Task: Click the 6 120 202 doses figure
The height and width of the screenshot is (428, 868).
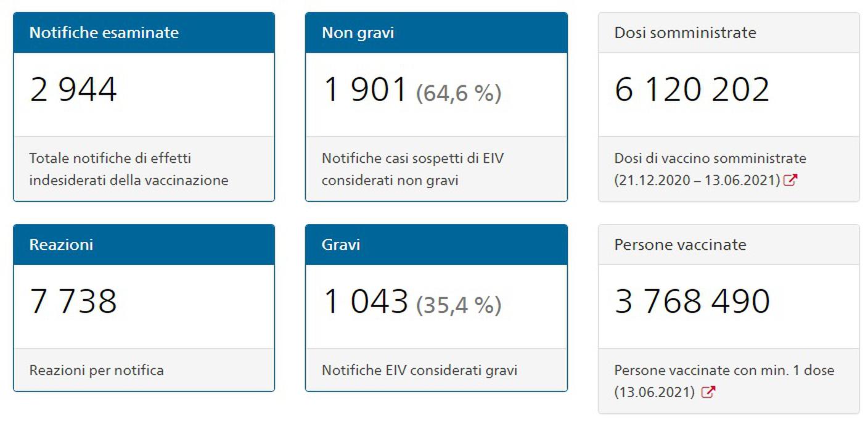Action: [x=692, y=90]
